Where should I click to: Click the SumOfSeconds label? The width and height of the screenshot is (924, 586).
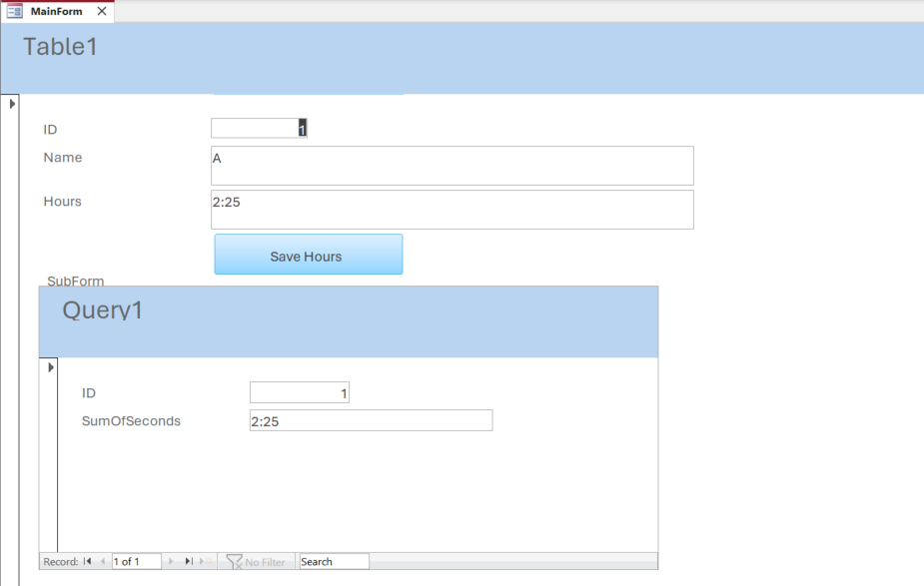tap(131, 421)
